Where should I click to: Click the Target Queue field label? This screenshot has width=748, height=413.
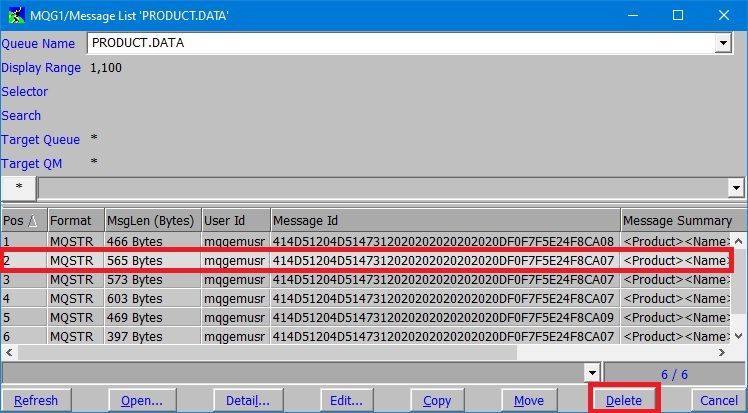click(41, 140)
